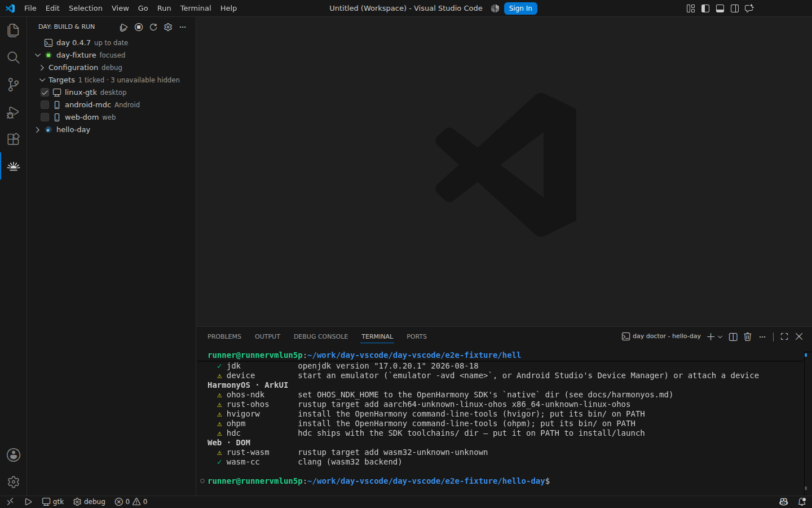Viewport: 812px width, 508px height.
Task: Click the gtk target status bar item
Action: click(x=53, y=502)
